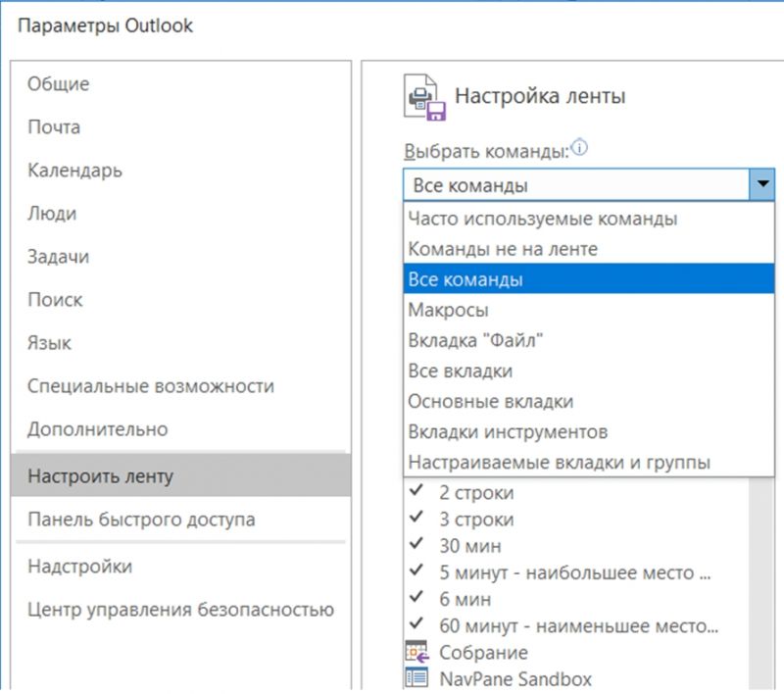Click the command list vertical scrollbar
The image size is (784, 694).
761,585
